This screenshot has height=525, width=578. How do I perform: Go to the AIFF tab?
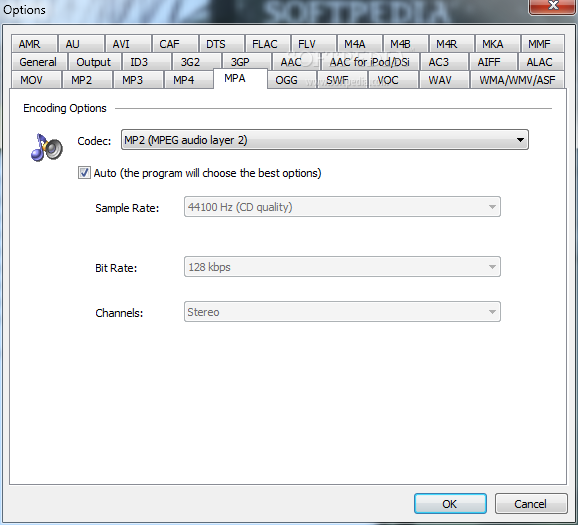tap(493, 62)
